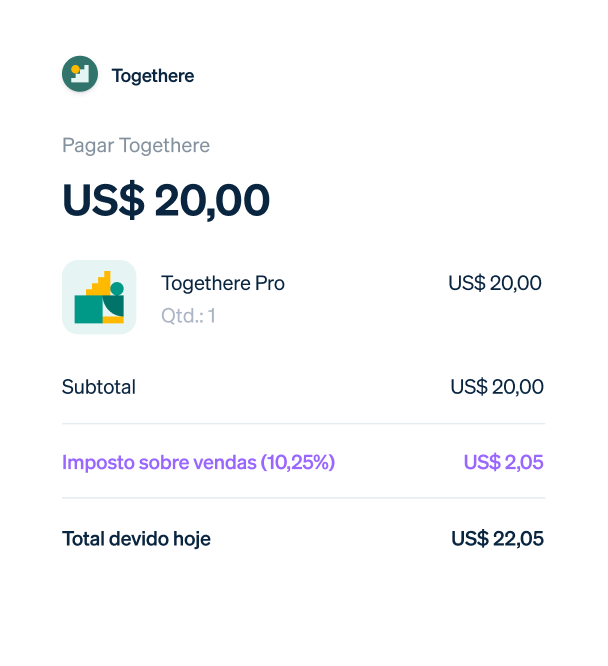The width and height of the screenshot is (608, 666).
Task: Click the Qtd.: 1 quantity text
Action: pyautogui.click(x=188, y=316)
